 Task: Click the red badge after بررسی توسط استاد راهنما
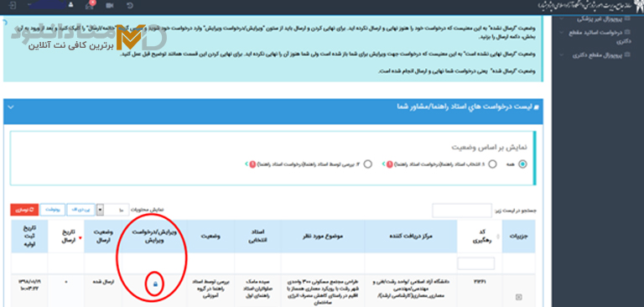(x=252, y=164)
